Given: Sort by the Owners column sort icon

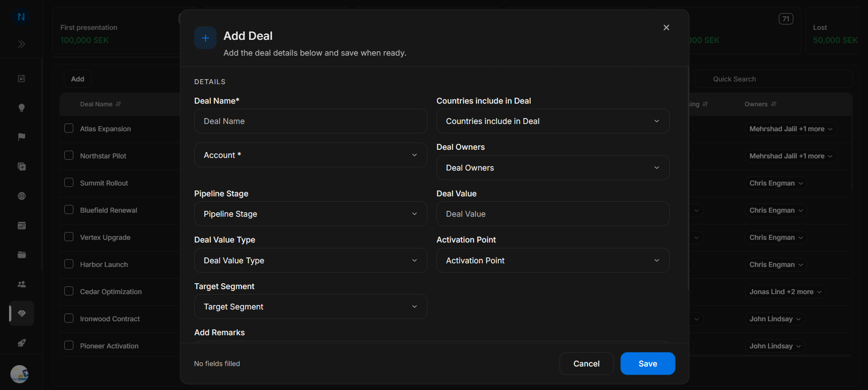Looking at the screenshot, I should 773,104.
